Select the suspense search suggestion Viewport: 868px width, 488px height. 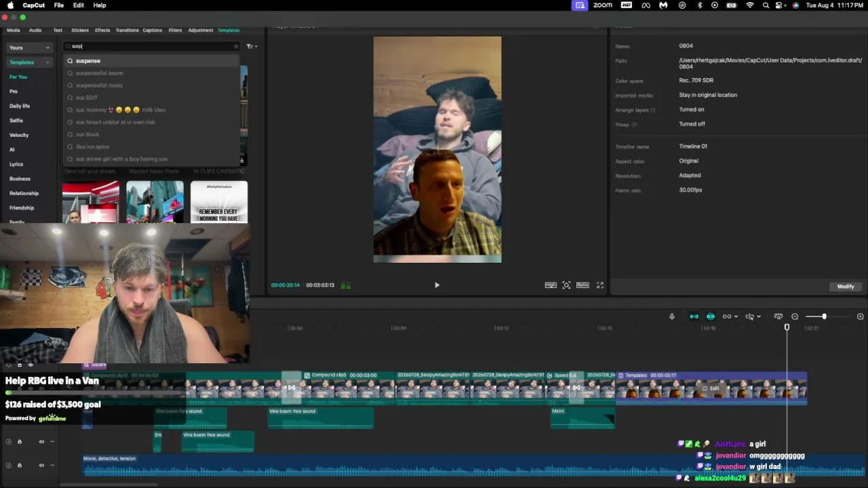pos(153,61)
